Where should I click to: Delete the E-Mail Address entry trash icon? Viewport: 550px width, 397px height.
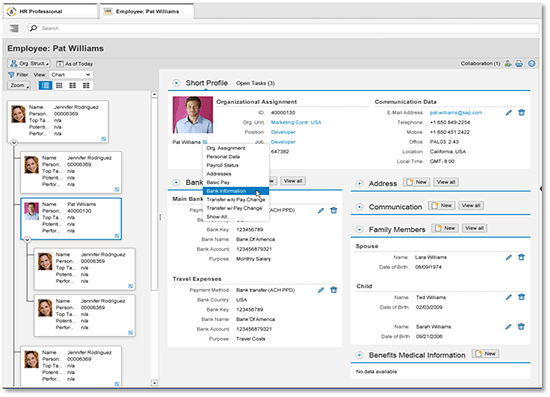[x=522, y=113]
